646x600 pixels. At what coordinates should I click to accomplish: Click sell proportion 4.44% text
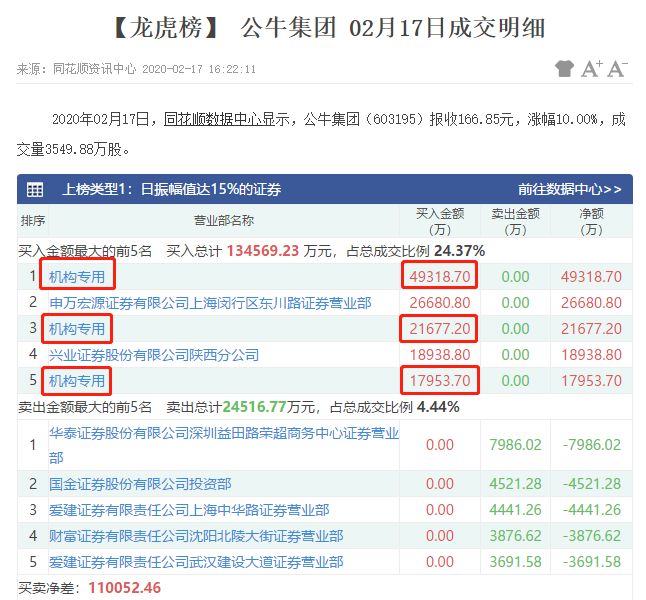(438, 407)
